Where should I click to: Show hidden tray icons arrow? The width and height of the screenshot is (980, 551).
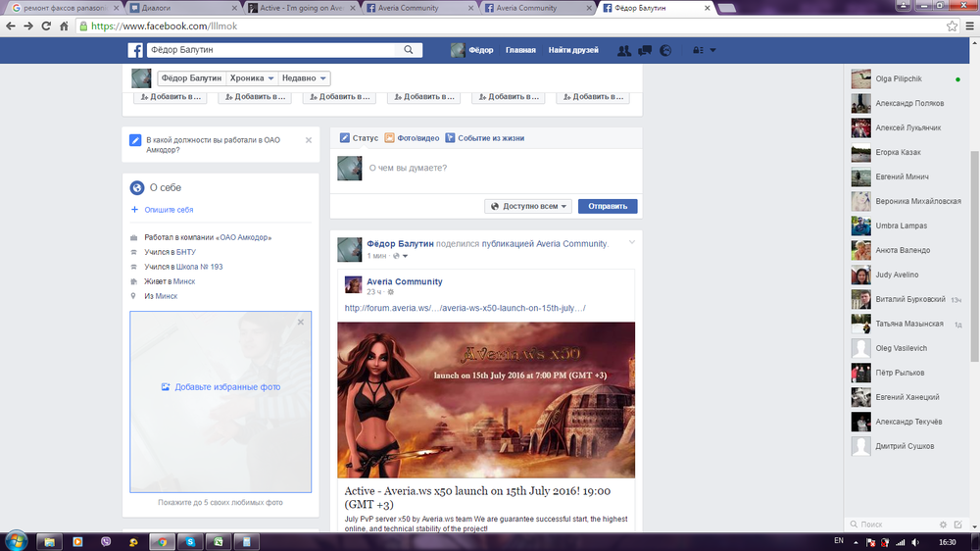point(856,542)
